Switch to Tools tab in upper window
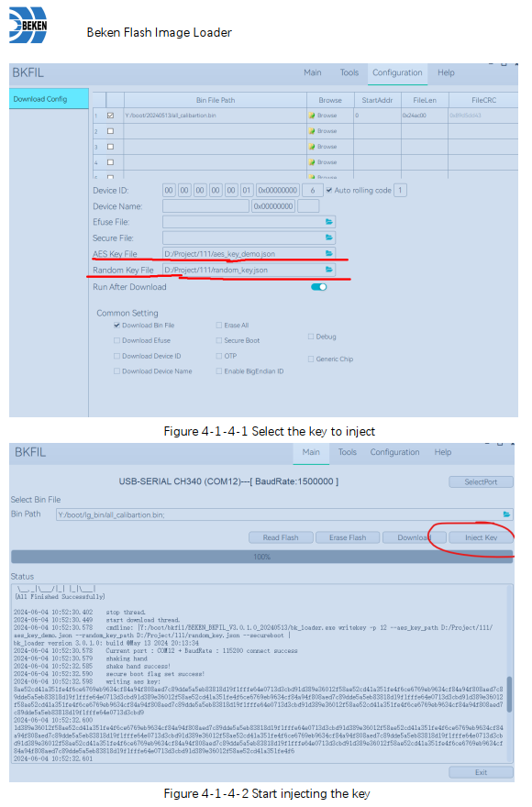 (349, 73)
